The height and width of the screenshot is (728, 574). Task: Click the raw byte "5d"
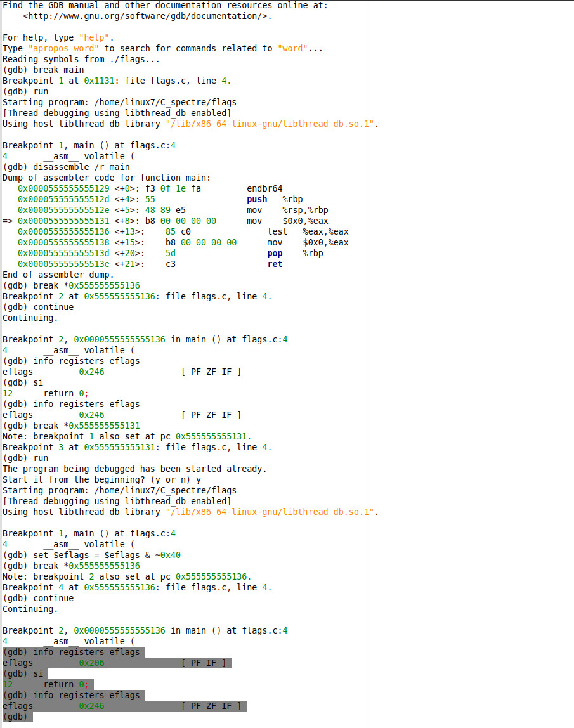pos(171,254)
